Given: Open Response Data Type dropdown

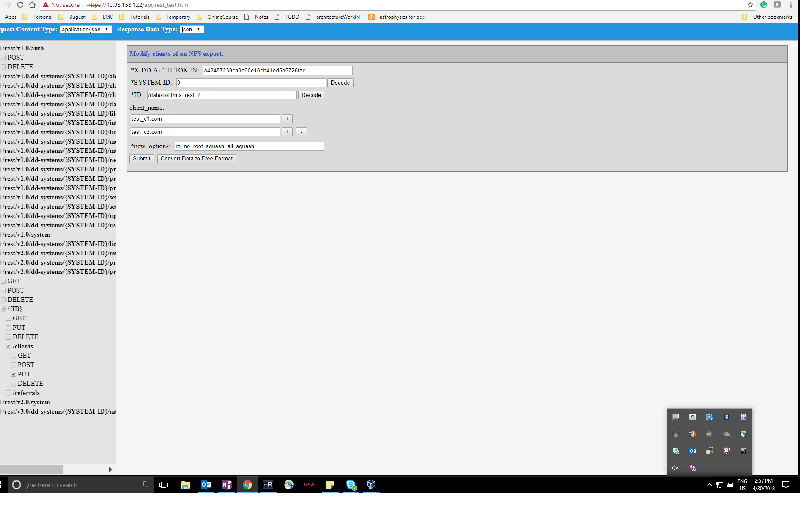Looking at the screenshot, I should 192,29.
